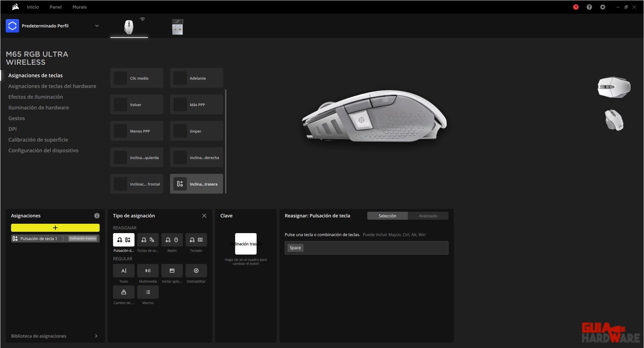The height and width of the screenshot is (348, 644).
Task: Choose Teclas de selección remap type
Action: click(x=148, y=240)
